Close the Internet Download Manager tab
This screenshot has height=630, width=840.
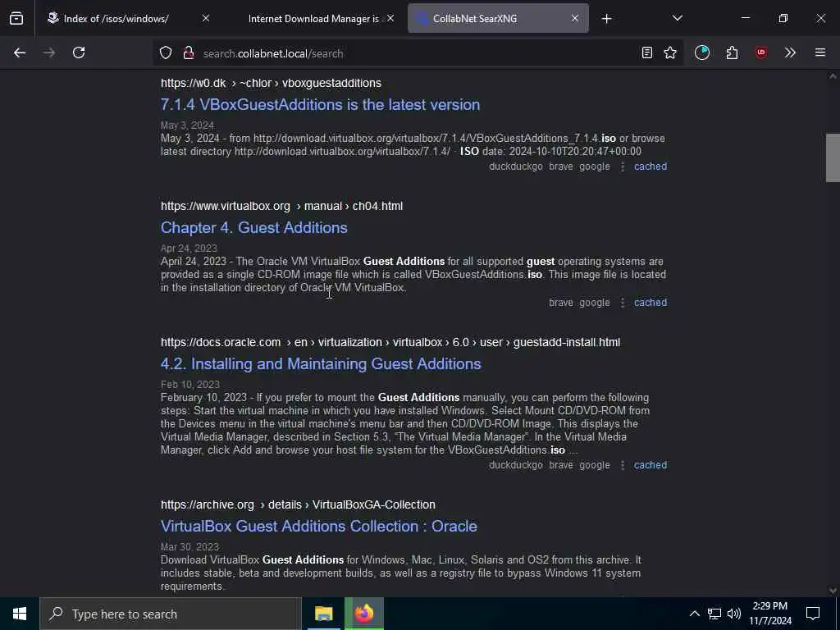[390, 18]
